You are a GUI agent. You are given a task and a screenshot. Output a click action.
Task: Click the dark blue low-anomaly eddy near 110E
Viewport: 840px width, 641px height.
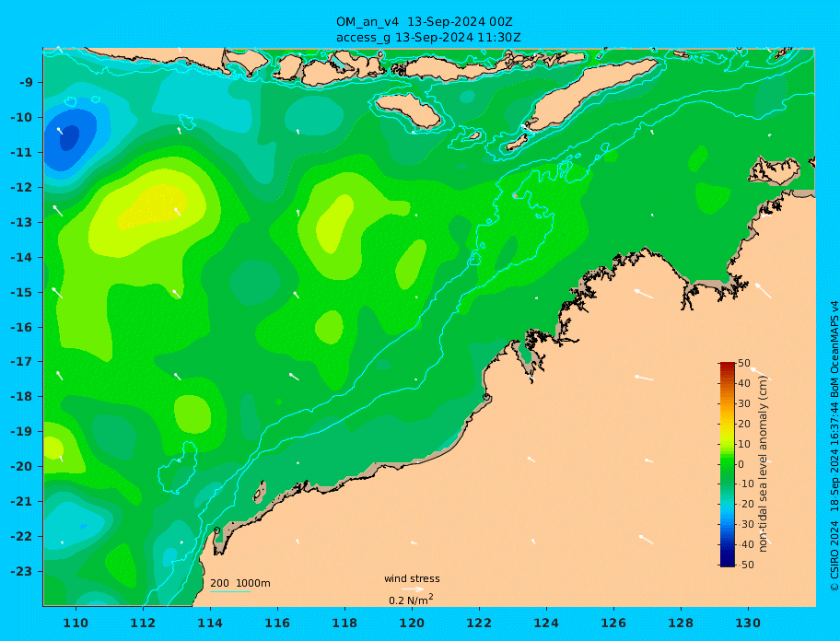pos(68,138)
